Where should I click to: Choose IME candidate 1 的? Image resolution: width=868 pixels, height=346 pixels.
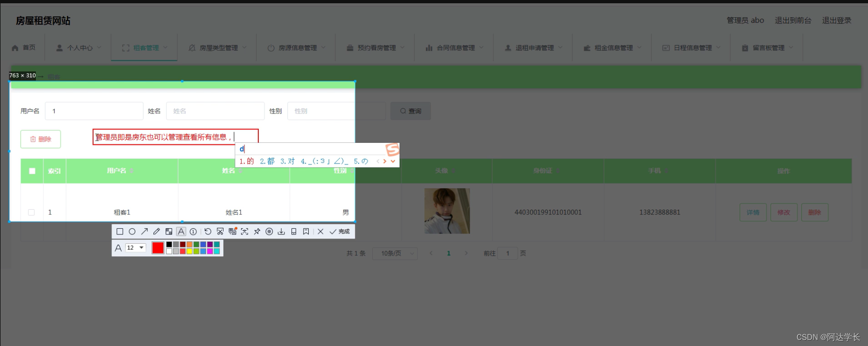click(247, 162)
